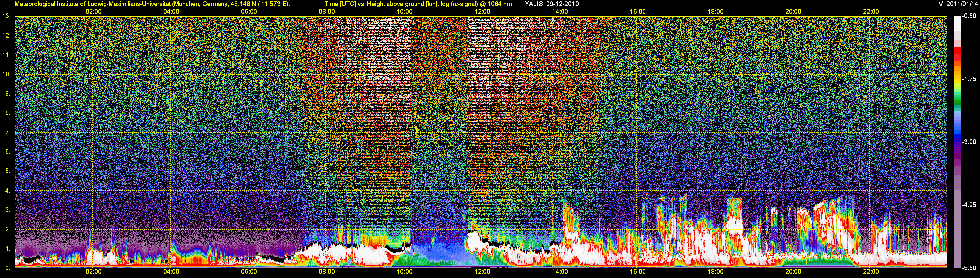The width and height of the screenshot is (980, 278).
Task: Click the 10:00 label on the top time axis
Action: click(404, 12)
